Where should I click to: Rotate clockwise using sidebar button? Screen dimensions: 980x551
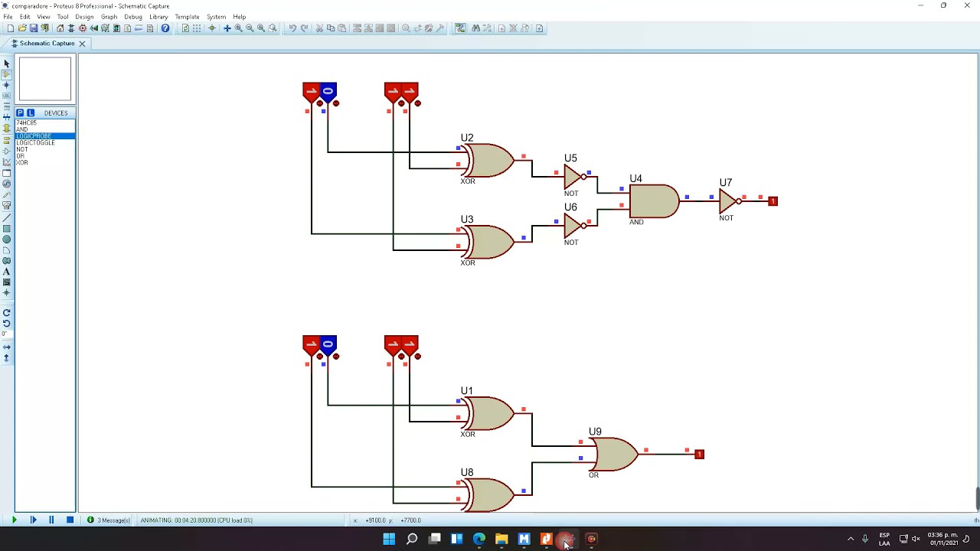(7, 312)
